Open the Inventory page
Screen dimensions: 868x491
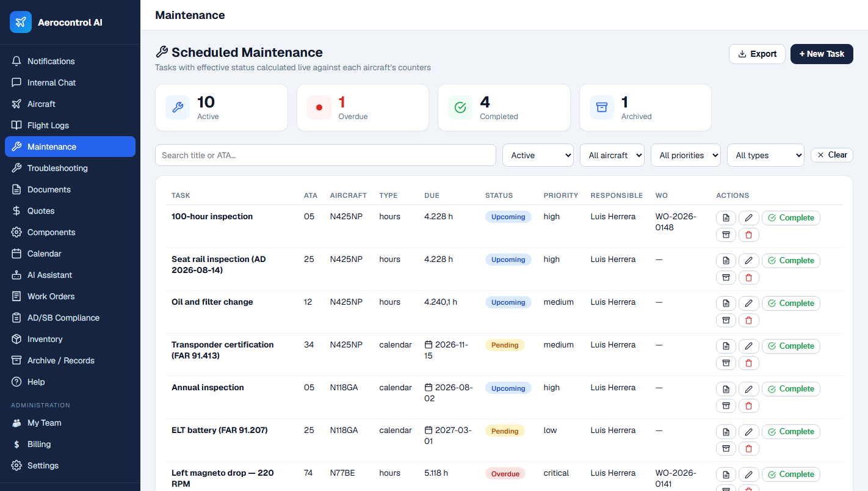70,339
